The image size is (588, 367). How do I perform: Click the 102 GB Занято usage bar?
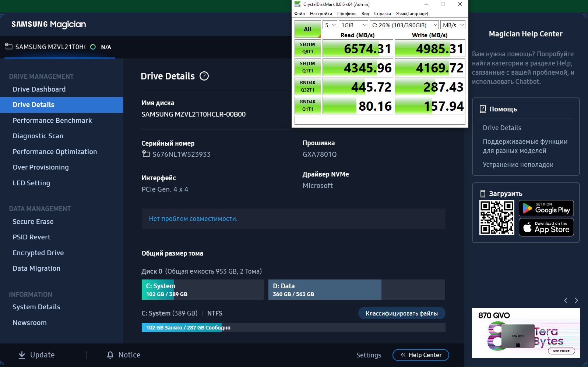[293, 327]
